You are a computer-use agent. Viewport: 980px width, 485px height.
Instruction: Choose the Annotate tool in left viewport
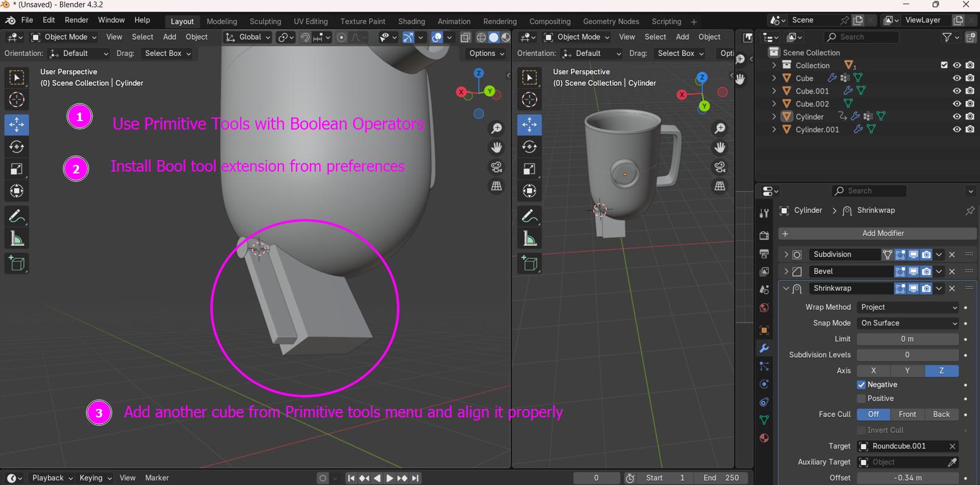[x=16, y=217]
